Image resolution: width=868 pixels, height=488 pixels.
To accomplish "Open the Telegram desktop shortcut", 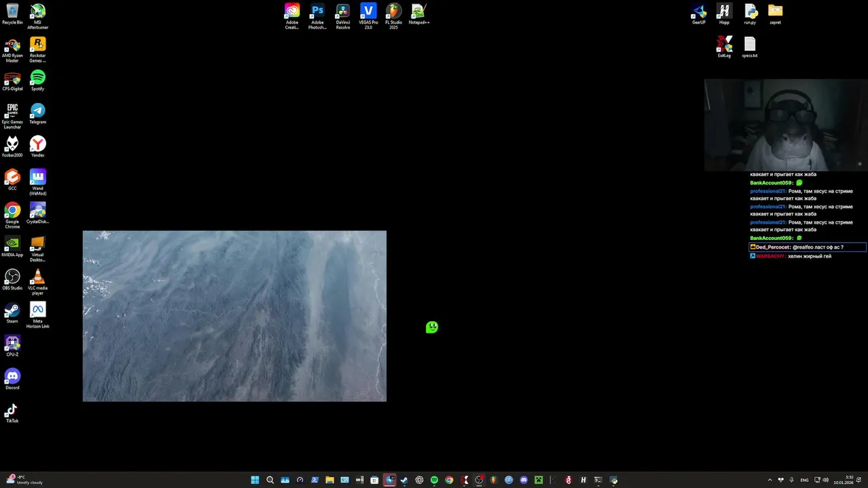I will pyautogui.click(x=38, y=114).
